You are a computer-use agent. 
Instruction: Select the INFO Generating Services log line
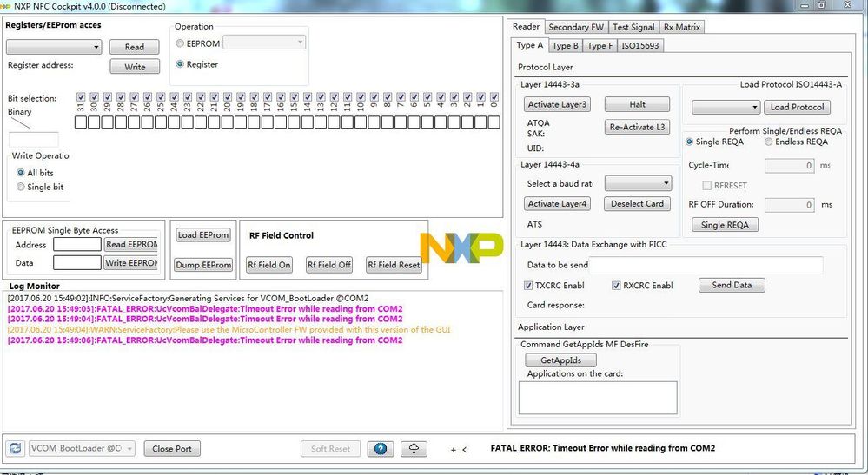click(x=188, y=298)
